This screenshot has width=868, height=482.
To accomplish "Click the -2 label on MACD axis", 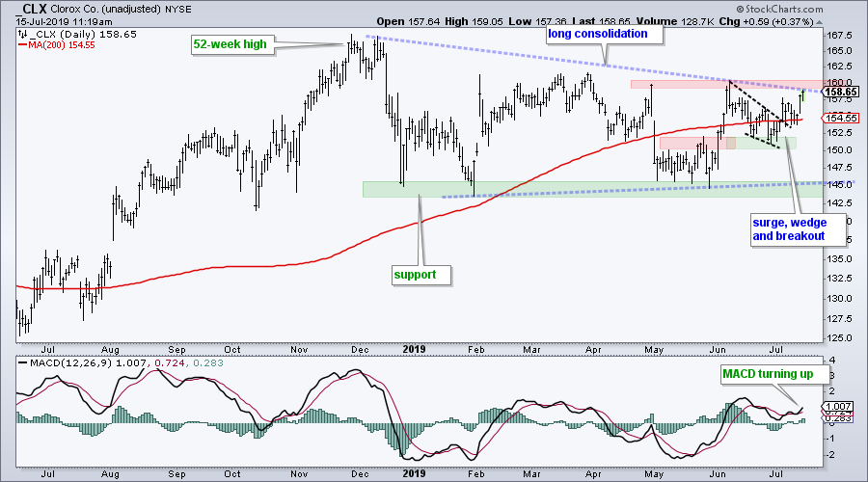I will (831, 455).
